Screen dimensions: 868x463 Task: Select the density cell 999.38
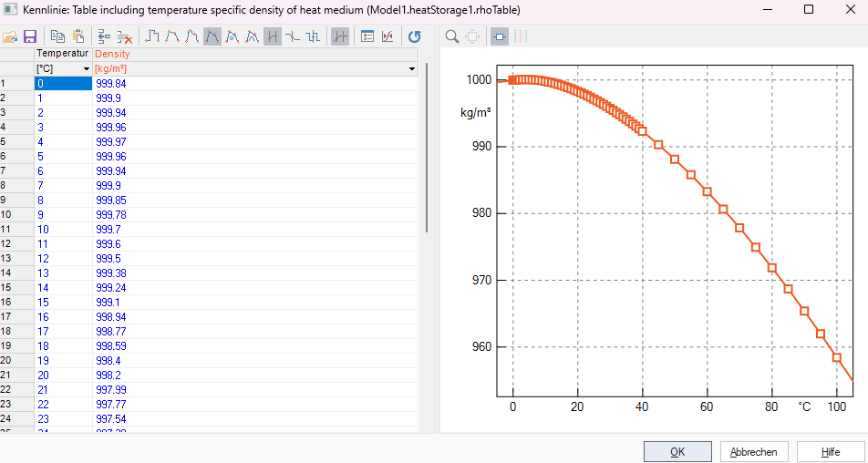pos(255,273)
